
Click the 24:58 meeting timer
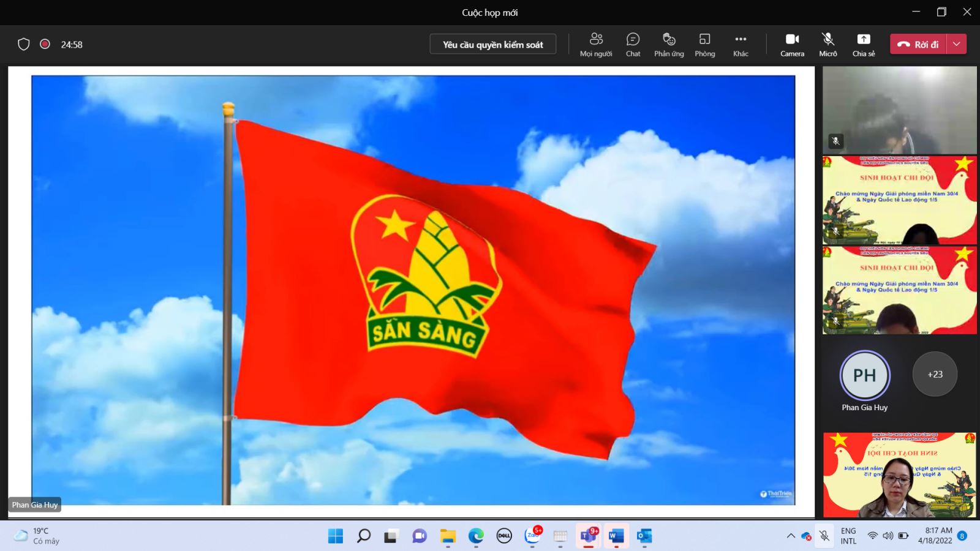click(x=72, y=45)
